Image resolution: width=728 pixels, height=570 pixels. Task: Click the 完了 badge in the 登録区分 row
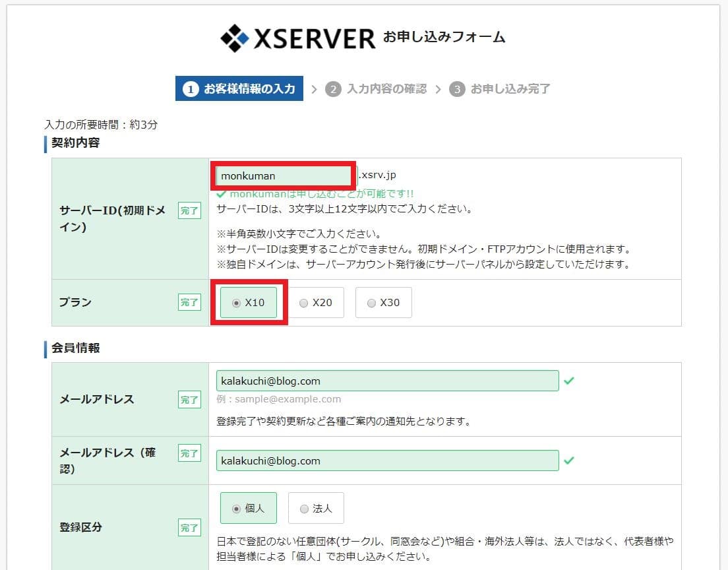click(x=189, y=527)
